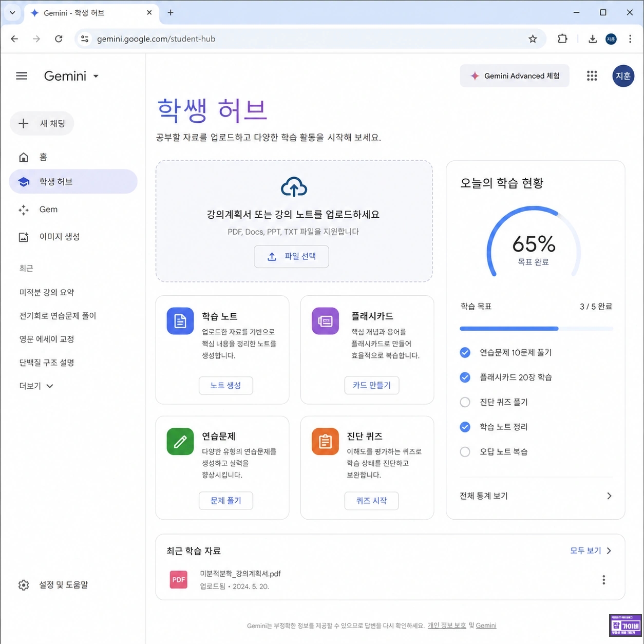644x644 pixels.
Task: Select 학생 허브 in the sidebar
Action: tap(73, 182)
